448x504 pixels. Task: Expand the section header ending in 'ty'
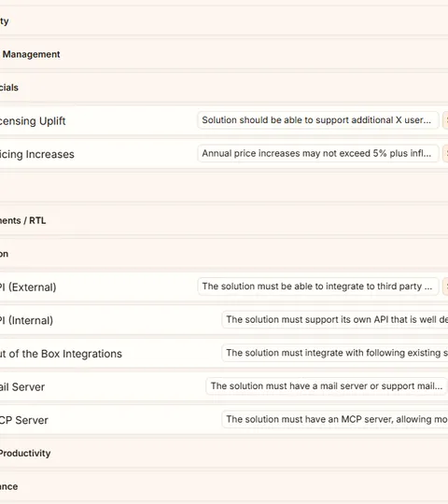coord(224,21)
